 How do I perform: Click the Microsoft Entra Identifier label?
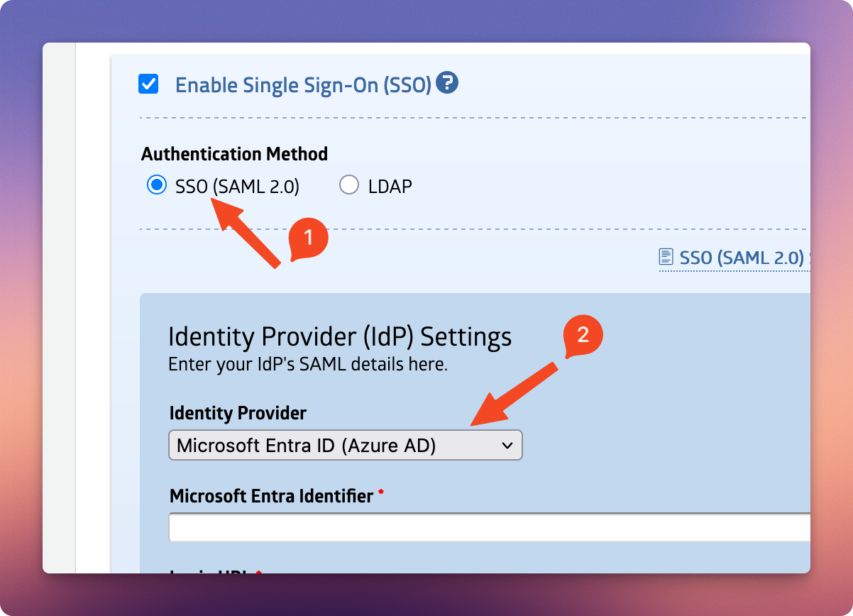coord(272,496)
